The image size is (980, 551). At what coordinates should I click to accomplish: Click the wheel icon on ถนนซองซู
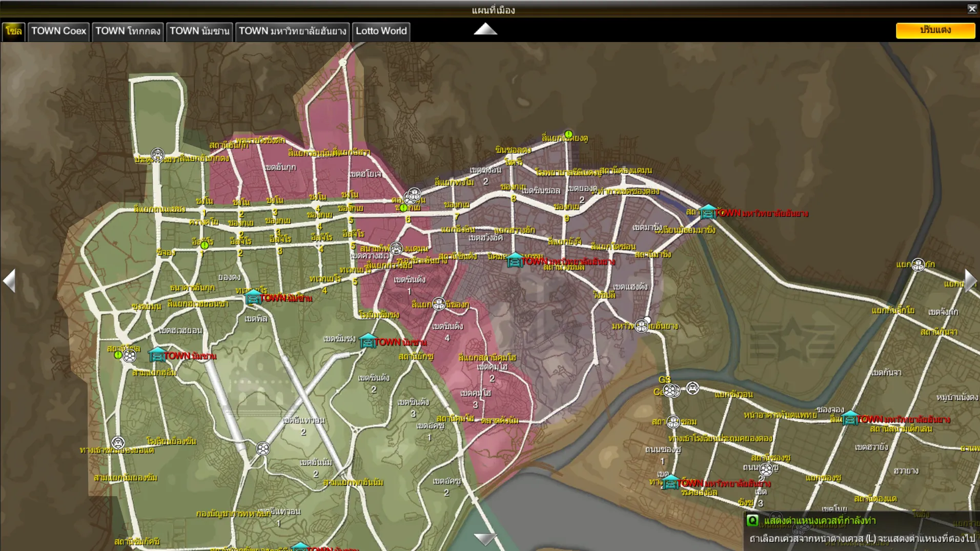[x=766, y=469]
